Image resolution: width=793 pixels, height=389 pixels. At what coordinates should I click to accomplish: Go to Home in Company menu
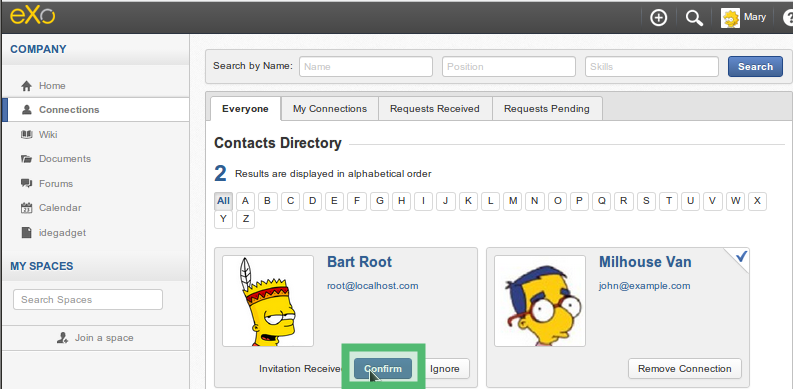[x=52, y=86]
